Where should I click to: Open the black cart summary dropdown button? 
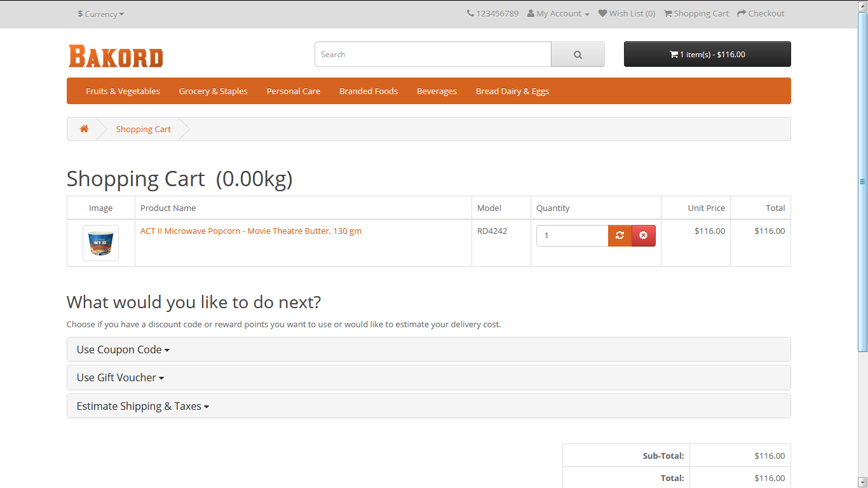pyautogui.click(x=707, y=55)
